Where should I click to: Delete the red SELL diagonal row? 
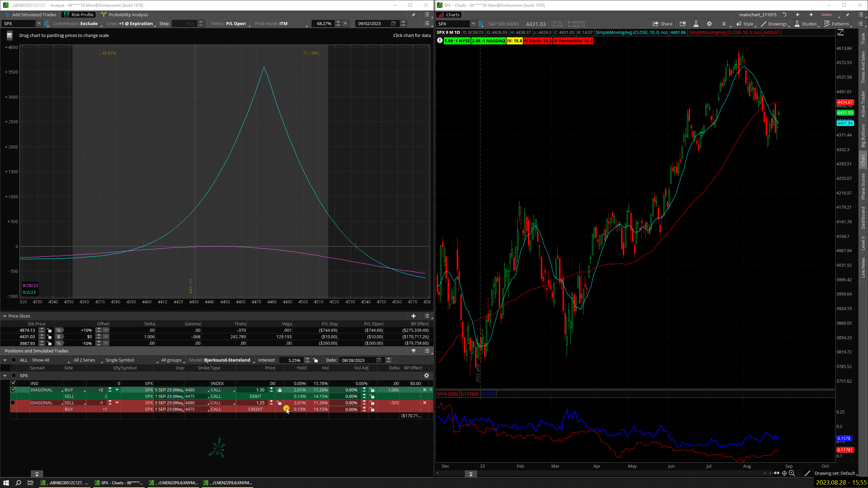coord(425,403)
